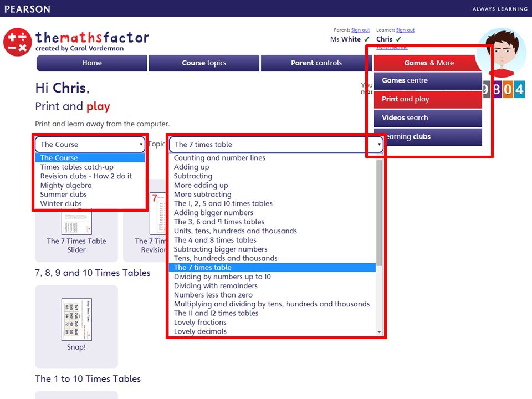Expand the Topic dropdown showing 7 times table
This screenshot has height=399, width=532.
tap(276, 145)
